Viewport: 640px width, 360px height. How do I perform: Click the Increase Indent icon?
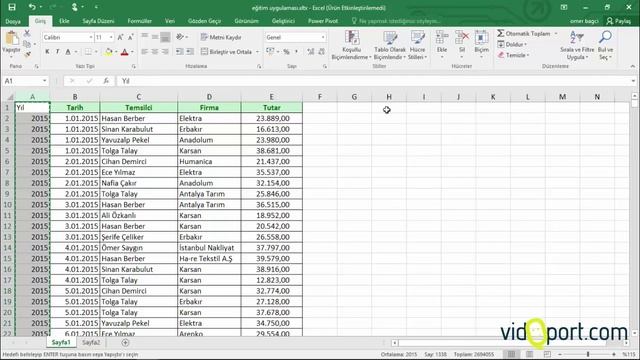click(190, 52)
